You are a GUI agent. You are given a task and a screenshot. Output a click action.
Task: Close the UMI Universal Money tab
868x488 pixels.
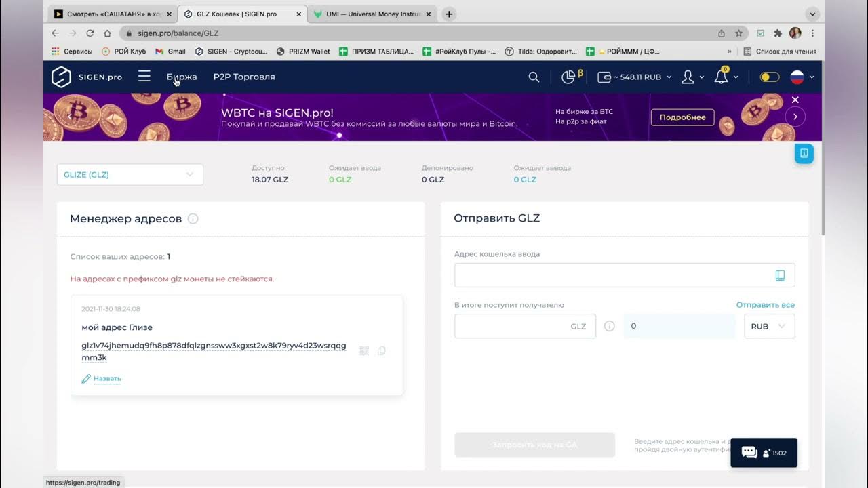(427, 14)
